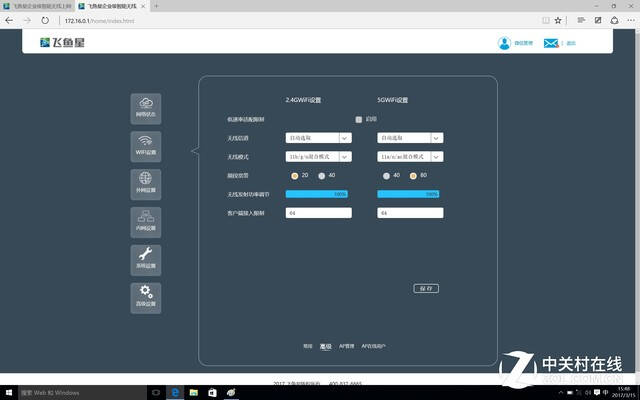Open Task View on the taskbar

[x=156, y=393]
